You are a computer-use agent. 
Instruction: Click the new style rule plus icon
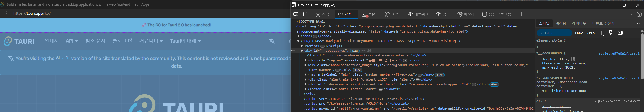pos(601,33)
